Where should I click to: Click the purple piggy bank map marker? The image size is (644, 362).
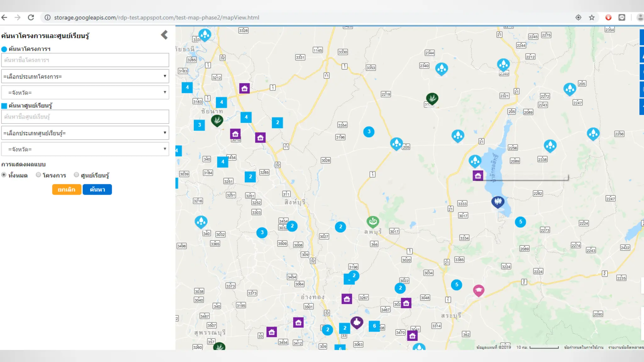(357, 322)
